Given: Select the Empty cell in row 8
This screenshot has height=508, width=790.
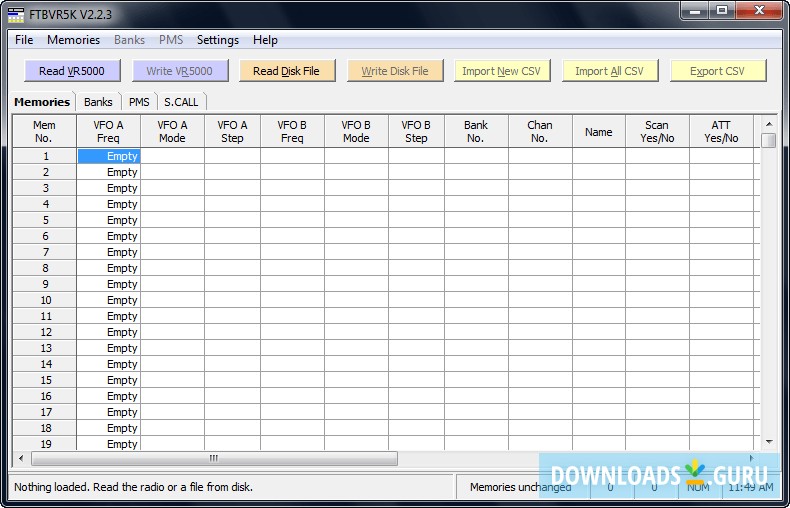Looking at the screenshot, I should point(108,268).
